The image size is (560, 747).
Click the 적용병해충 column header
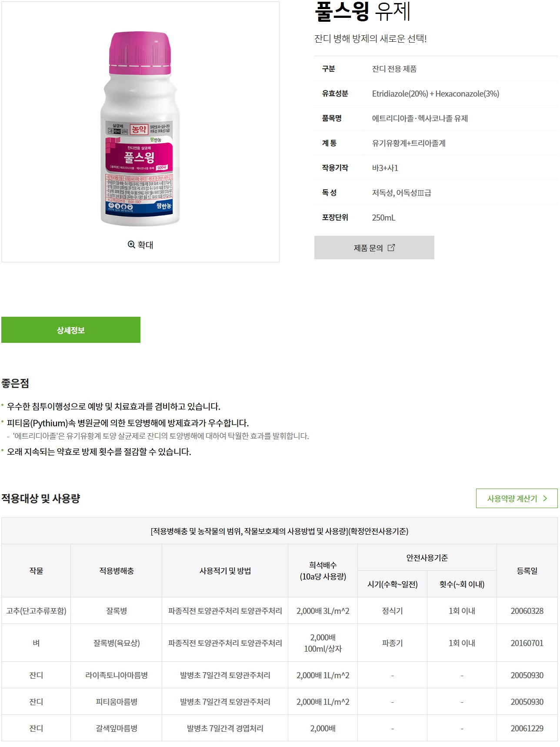[x=117, y=571]
